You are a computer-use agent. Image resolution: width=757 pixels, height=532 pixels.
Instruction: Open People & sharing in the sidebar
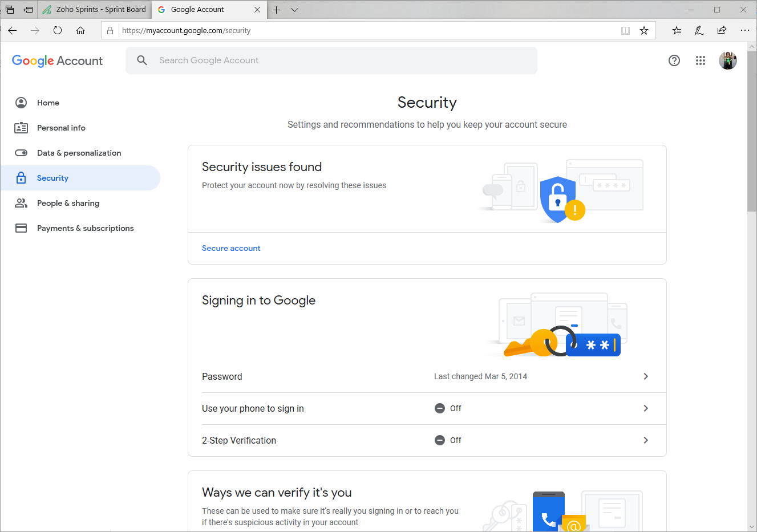tap(80, 203)
